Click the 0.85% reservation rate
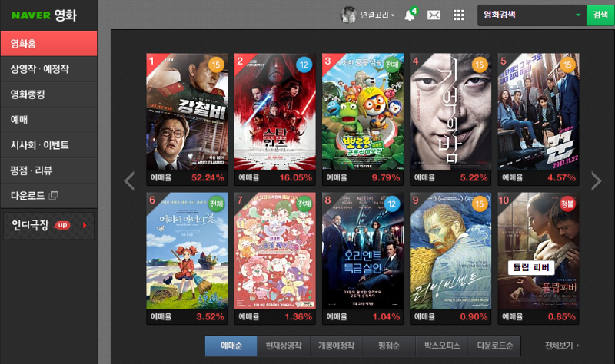 (562, 316)
